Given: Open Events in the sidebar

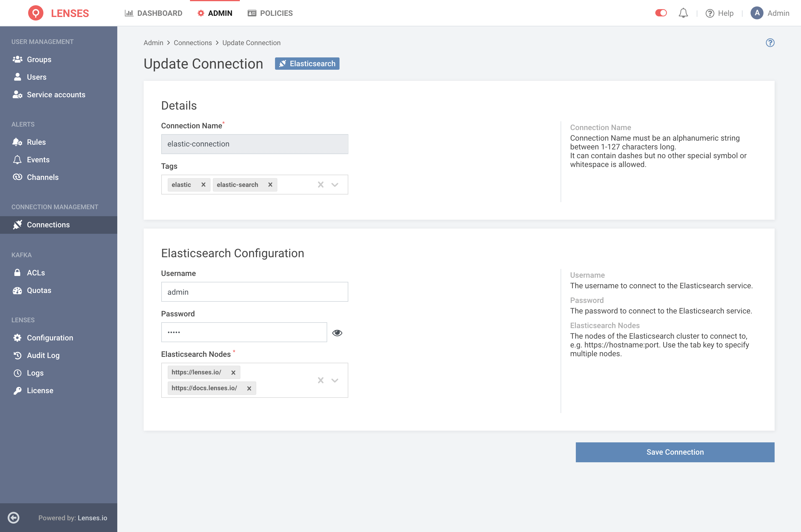Looking at the screenshot, I should click(x=58, y=160).
